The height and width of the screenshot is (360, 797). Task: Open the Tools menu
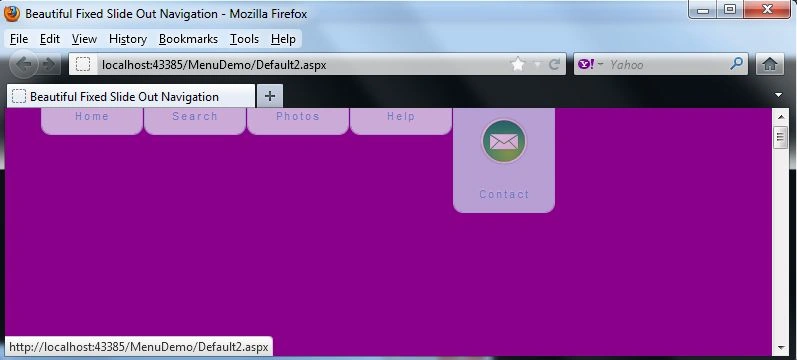click(x=244, y=39)
